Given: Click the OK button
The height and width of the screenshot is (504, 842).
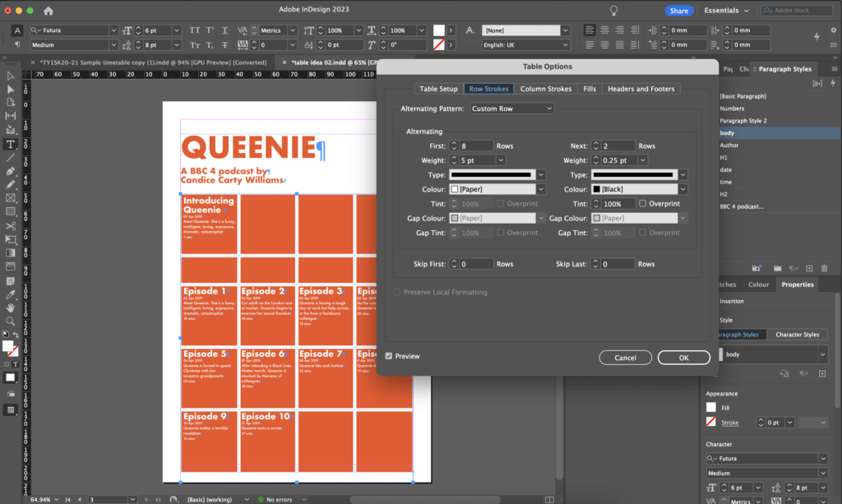Looking at the screenshot, I should point(683,358).
